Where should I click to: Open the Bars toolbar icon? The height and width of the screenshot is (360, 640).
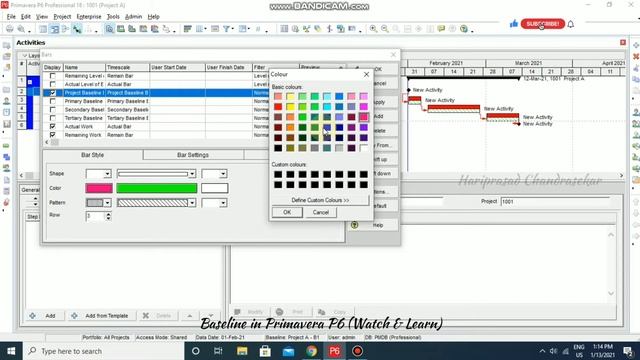pyautogui.click(x=188, y=29)
